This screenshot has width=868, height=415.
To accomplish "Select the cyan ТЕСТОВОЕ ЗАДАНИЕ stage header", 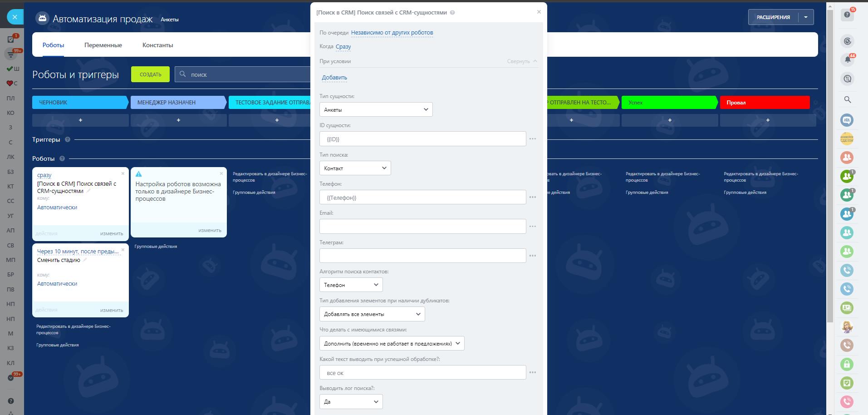I will 270,102.
